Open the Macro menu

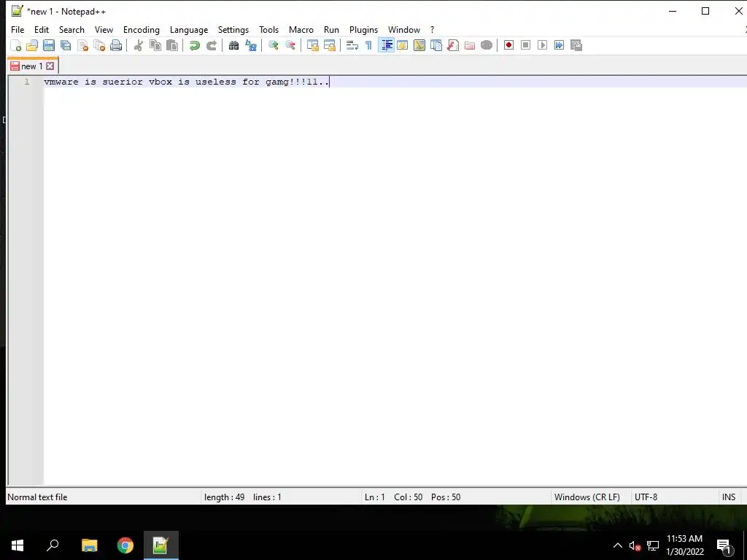pos(301,29)
